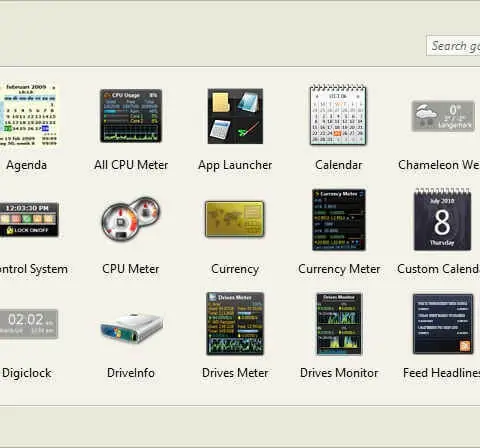Select the Drives Meter gadget icon
480x448 pixels.
[x=235, y=323]
